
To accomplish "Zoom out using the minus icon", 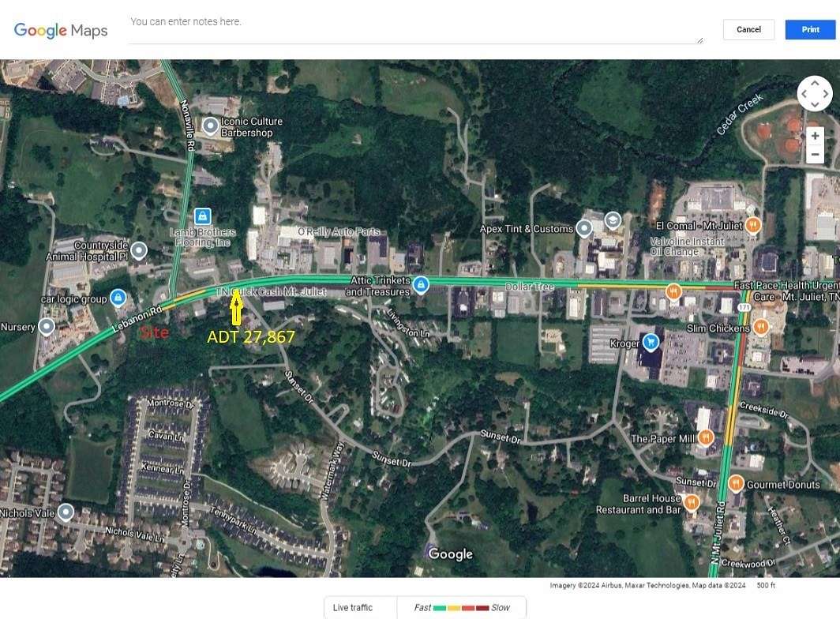I will (815, 153).
